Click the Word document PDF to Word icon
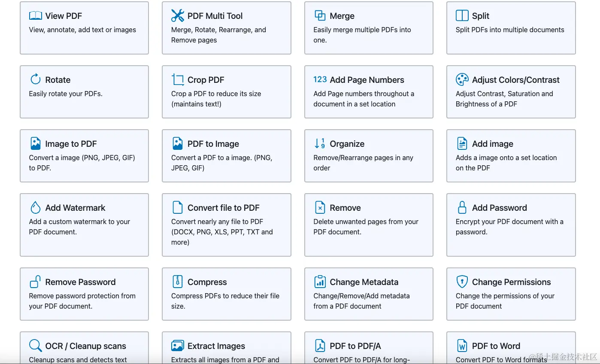600x364 pixels. pyautogui.click(x=462, y=346)
